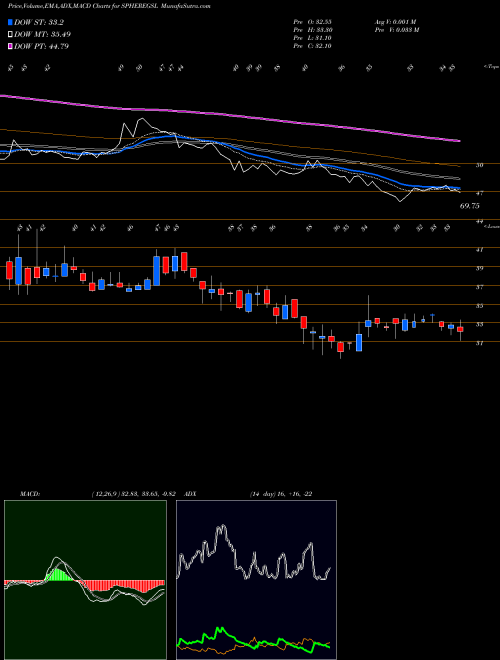Click the ADX '(14 day)' values text
This screenshot has width=500, height=660.
point(281,494)
